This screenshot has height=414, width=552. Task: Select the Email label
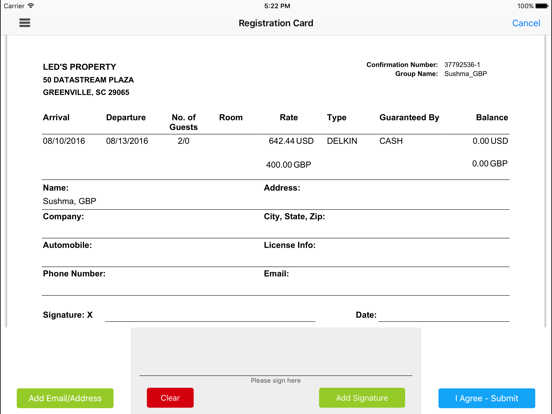pos(276,274)
